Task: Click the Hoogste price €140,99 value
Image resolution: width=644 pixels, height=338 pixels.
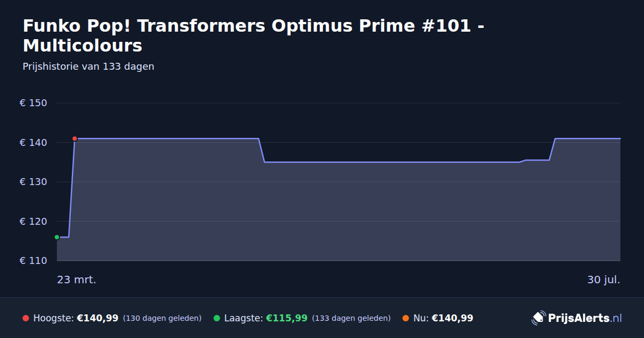Action: click(98, 318)
